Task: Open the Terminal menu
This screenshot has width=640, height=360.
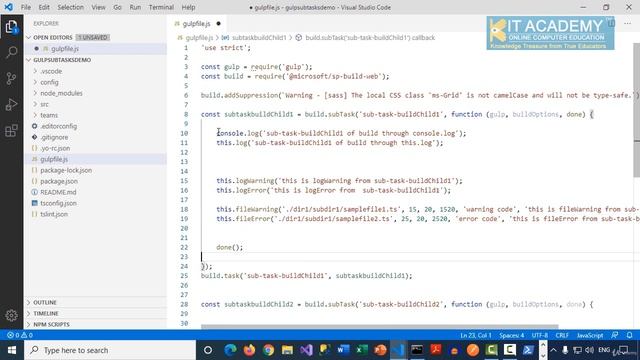Action: tap(161, 7)
